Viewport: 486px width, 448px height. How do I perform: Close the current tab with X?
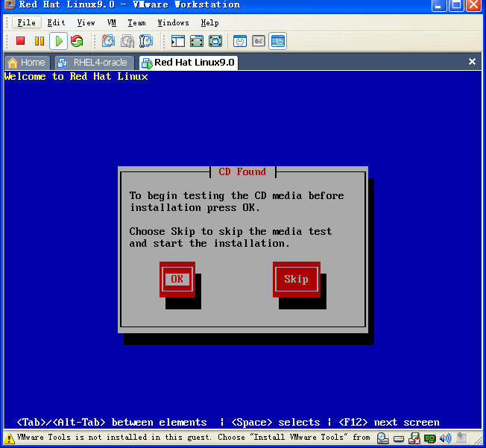pos(472,62)
